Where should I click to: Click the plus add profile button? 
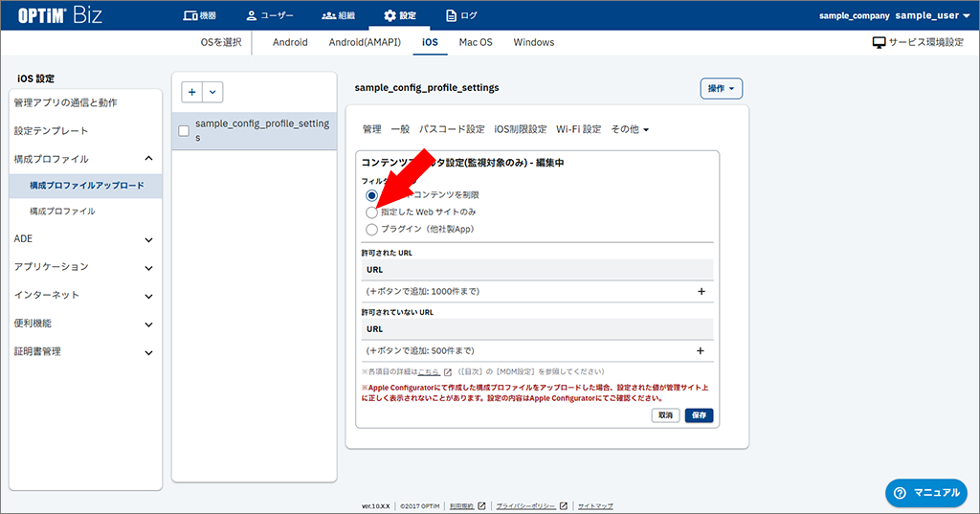[191, 92]
